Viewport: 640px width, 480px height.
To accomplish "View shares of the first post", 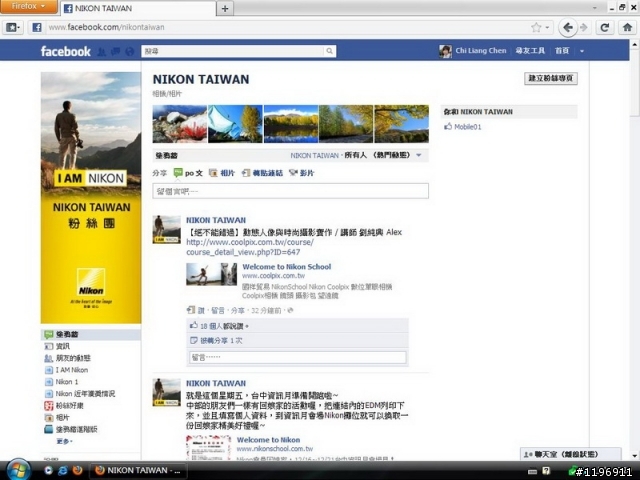I will (221, 340).
